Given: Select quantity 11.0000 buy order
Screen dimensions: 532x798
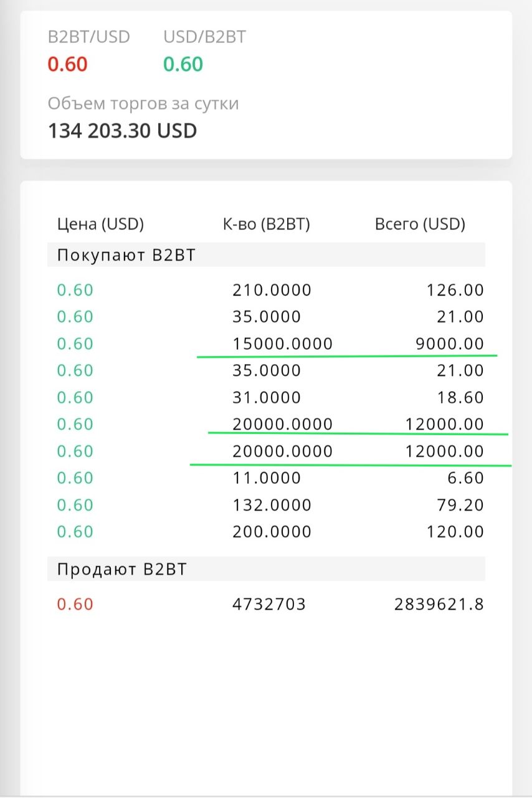Looking at the screenshot, I should coord(266,478).
